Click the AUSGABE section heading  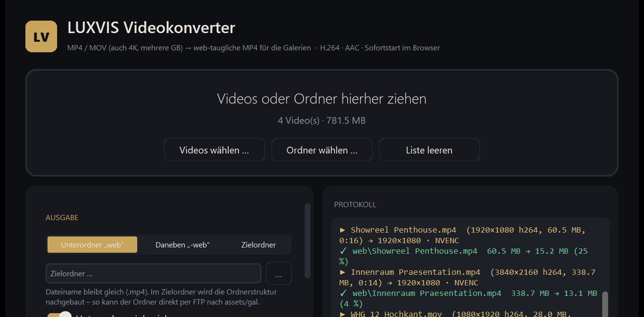click(x=62, y=217)
